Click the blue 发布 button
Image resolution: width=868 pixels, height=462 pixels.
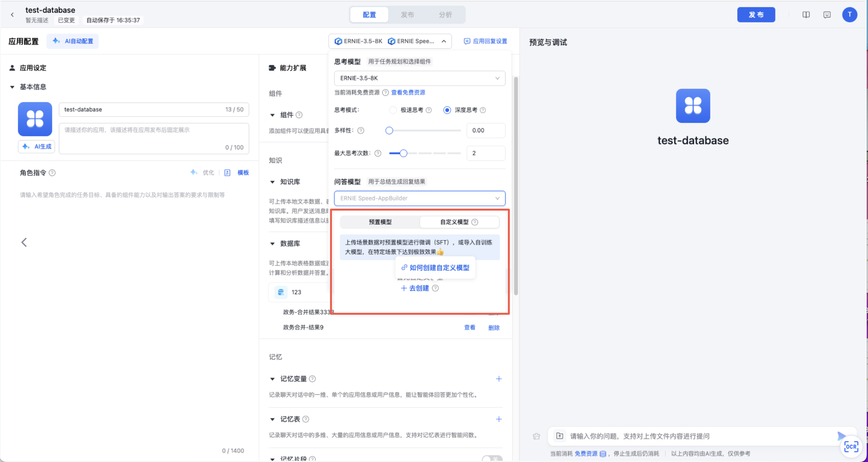click(x=756, y=15)
